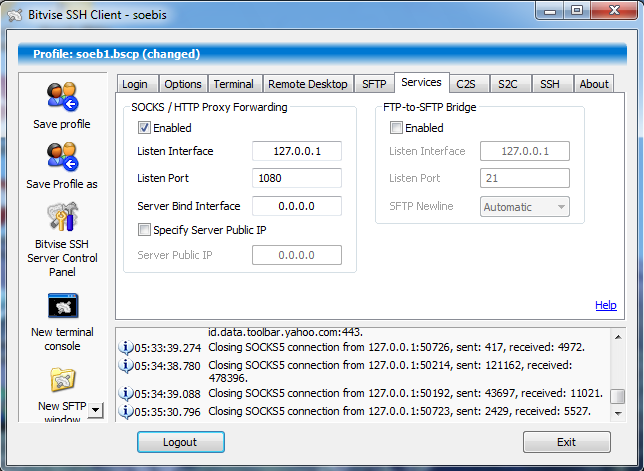644x471 pixels.
Task: Click the Exit button
Action: pyautogui.click(x=567, y=442)
